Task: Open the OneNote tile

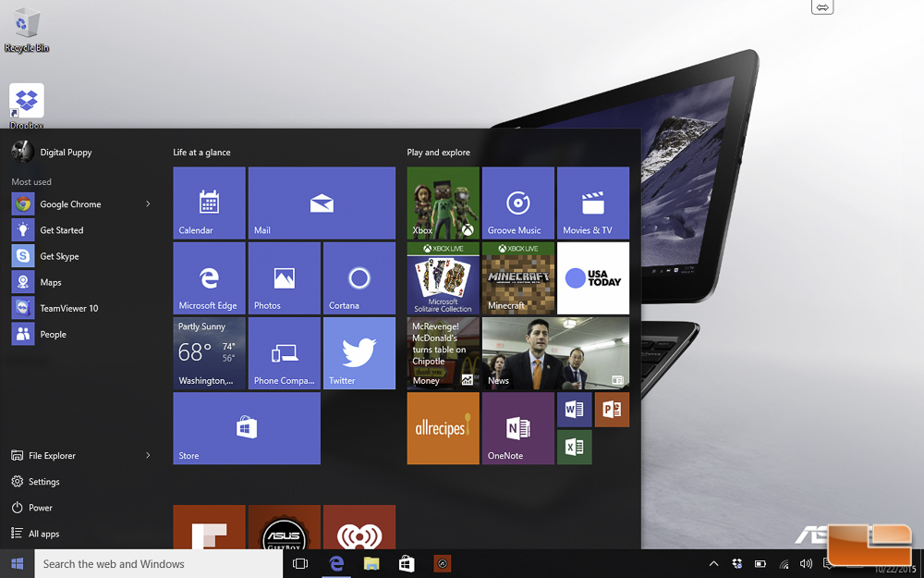Action: click(518, 428)
